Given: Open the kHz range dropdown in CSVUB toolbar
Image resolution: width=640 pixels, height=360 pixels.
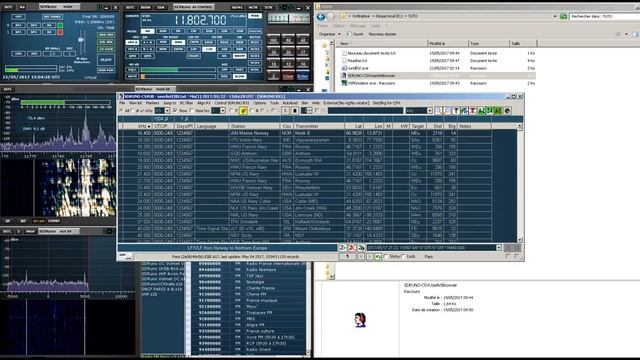Looking at the screenshot, I should click(167, 111).
